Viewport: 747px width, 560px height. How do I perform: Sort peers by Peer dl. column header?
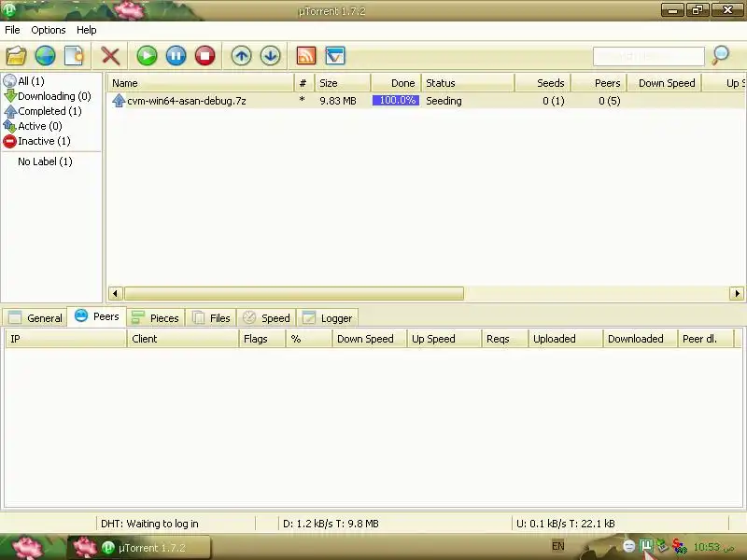point(706,339)
